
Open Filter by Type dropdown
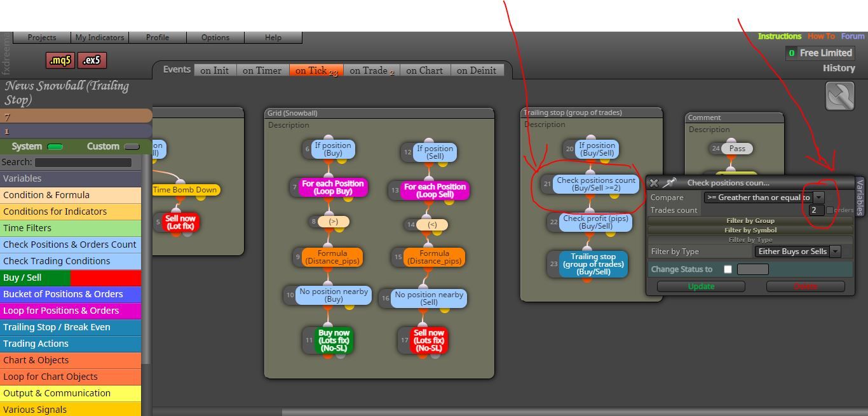pyautogui.click(x=797, y=252)
